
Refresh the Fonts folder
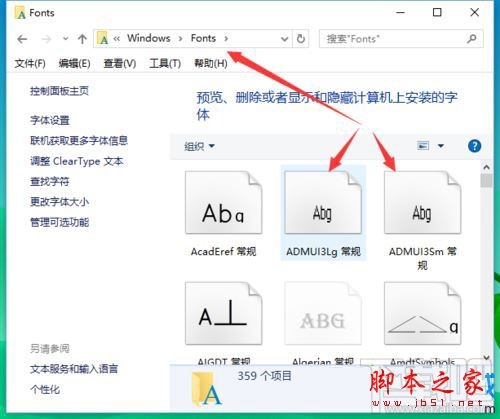(x=301, y=39)
